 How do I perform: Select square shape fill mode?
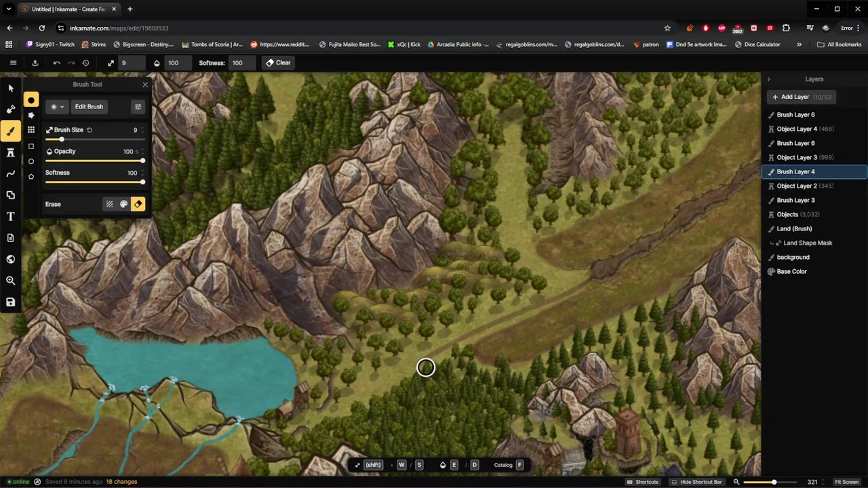(x=31, y=146)
